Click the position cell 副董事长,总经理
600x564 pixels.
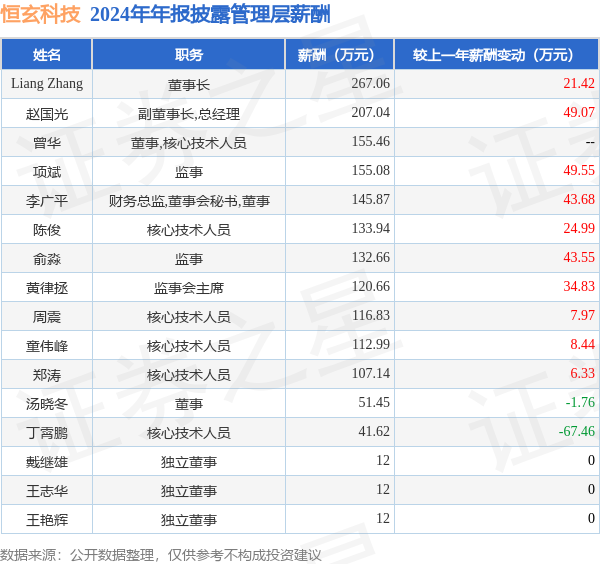[189, 114]
